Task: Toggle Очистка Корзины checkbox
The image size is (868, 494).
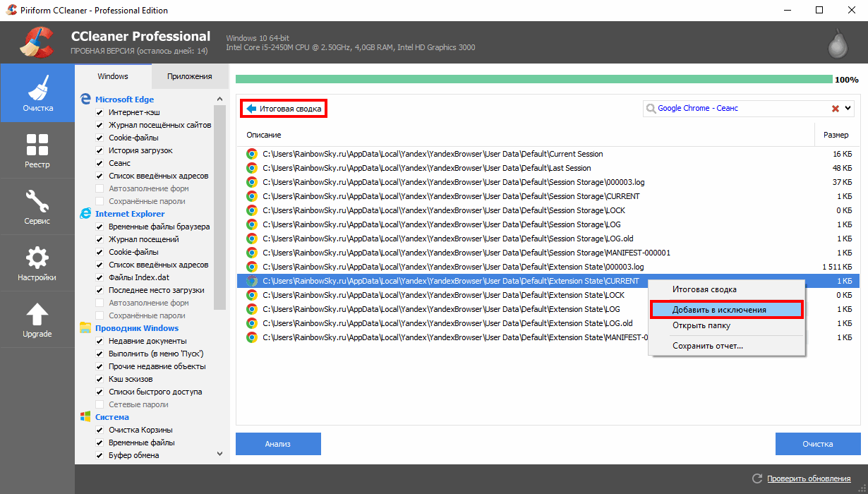Action: point(100,430)
